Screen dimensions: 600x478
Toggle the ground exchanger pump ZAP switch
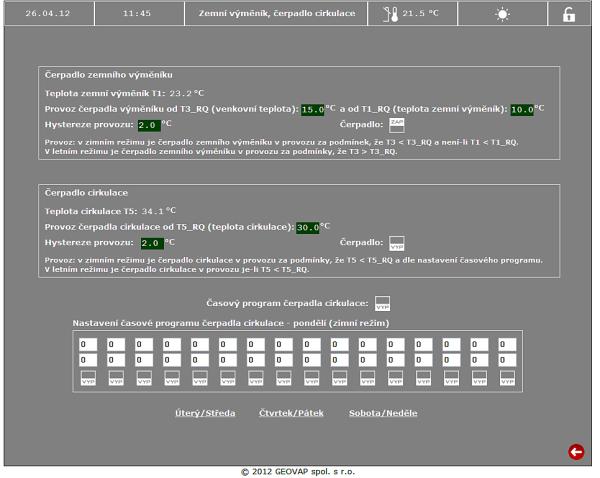click(397, 125)
